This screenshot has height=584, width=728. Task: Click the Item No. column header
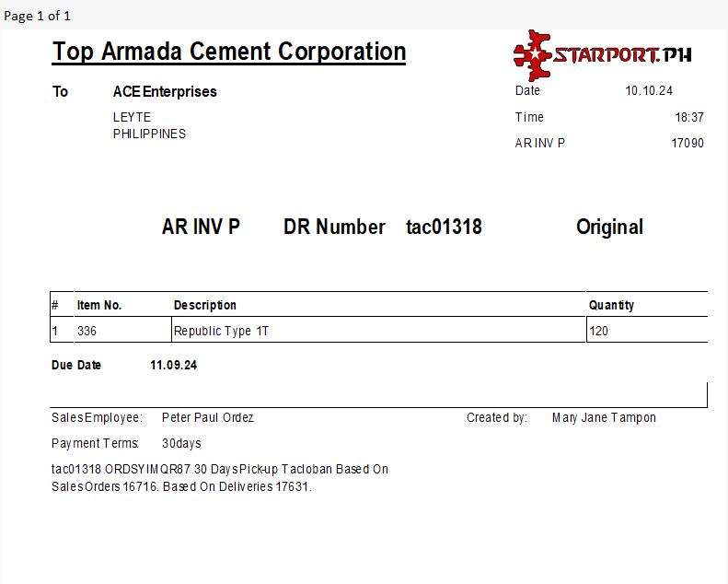[x=99, y=305]
